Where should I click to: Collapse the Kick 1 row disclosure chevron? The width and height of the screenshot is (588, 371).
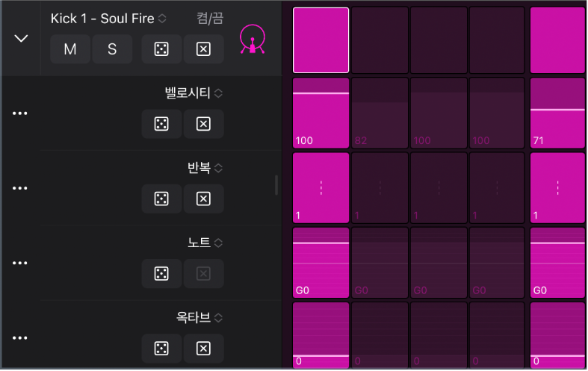pyautogui.click(x=21, y=38)
